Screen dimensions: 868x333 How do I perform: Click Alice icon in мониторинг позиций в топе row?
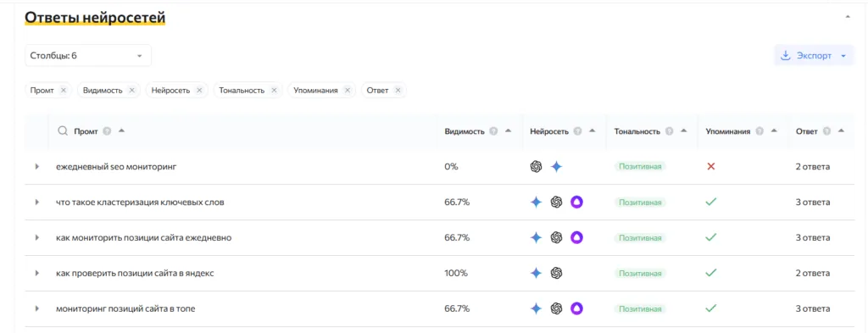point(576,308)
